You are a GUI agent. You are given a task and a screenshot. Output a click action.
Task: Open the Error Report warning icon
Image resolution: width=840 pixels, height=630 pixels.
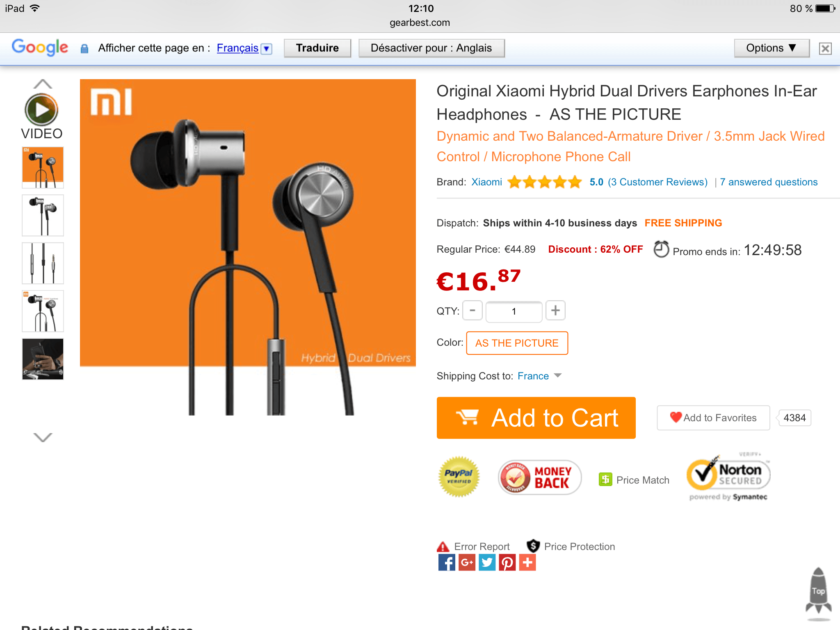tap(443, 547)
